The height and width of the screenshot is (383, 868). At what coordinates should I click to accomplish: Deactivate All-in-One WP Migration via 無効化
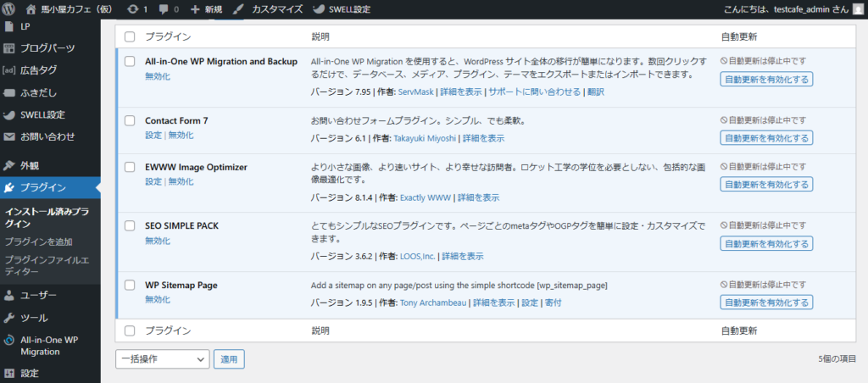(158, 76)
